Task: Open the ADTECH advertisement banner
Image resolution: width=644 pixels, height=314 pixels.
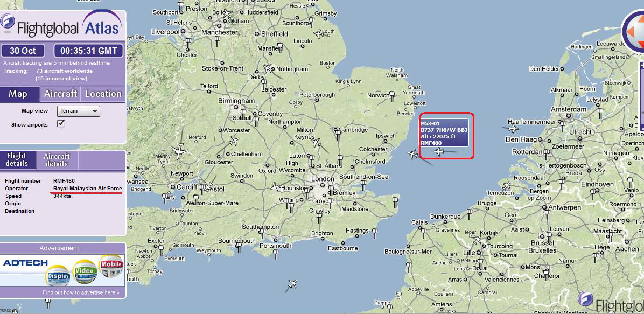Action: pos(62,271)
